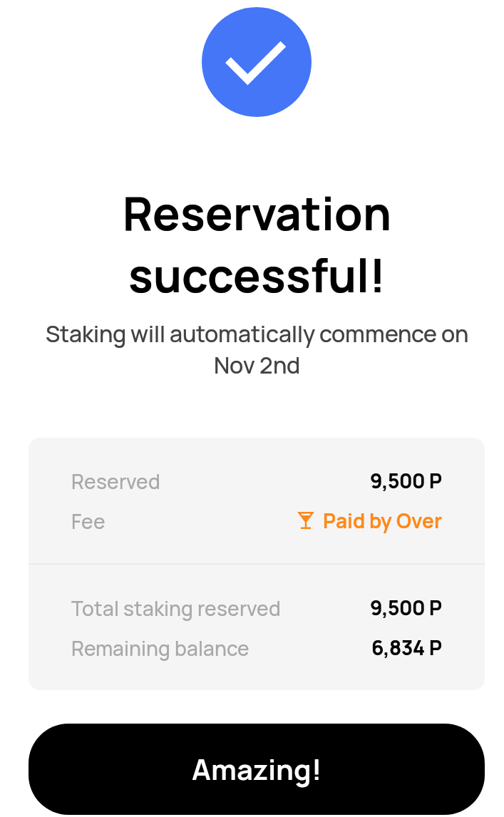This screenshot has width=504, height=817.
Task: Click the word "successful!" in the heading
Action: click(x=257, y=277)
